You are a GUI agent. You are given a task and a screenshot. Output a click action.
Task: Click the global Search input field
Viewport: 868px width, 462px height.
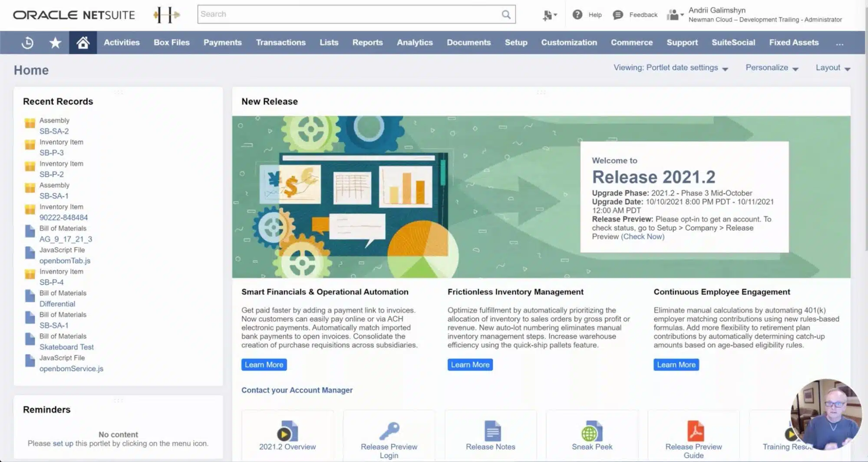pyautogui.click(x=350, y=14)
